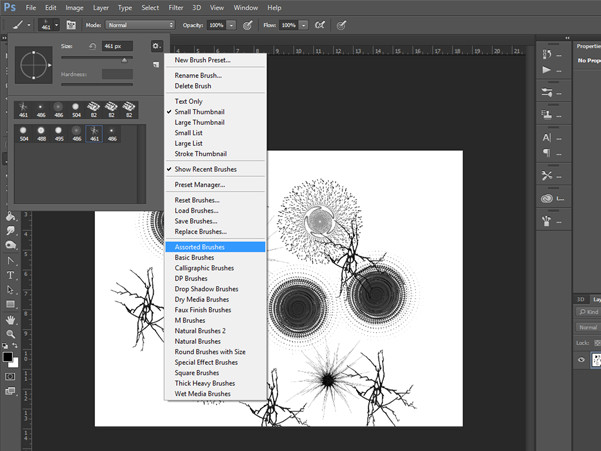Select the Zoom magnifier tool
Image resolution: width=601 pixels, height=451 pixels.
click(10, 334)
